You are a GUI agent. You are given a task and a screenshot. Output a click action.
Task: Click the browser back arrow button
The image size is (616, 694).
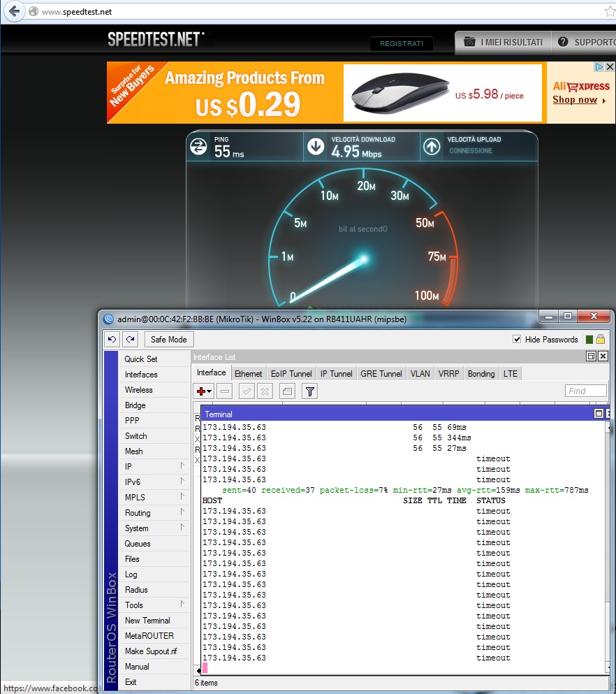tap(14, 11)
